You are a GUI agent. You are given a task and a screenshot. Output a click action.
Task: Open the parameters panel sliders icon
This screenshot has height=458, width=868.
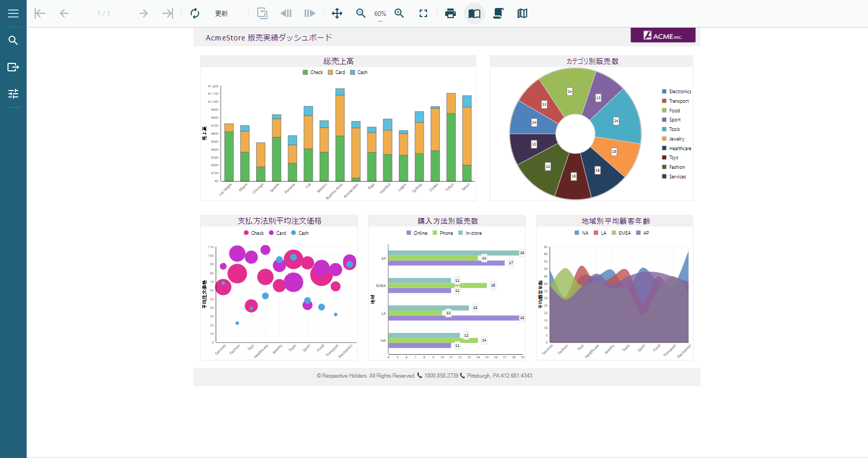click(13, 94)
